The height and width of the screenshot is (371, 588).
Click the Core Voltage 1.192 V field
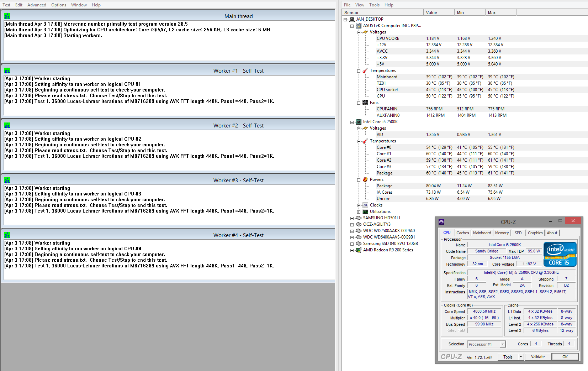(529, 264)
